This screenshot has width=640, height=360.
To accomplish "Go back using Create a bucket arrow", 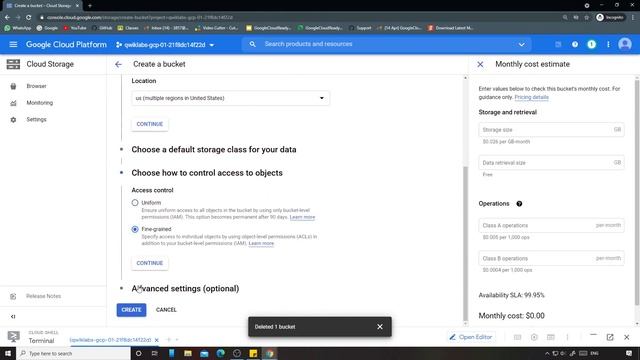I will [x=118, y=64].
